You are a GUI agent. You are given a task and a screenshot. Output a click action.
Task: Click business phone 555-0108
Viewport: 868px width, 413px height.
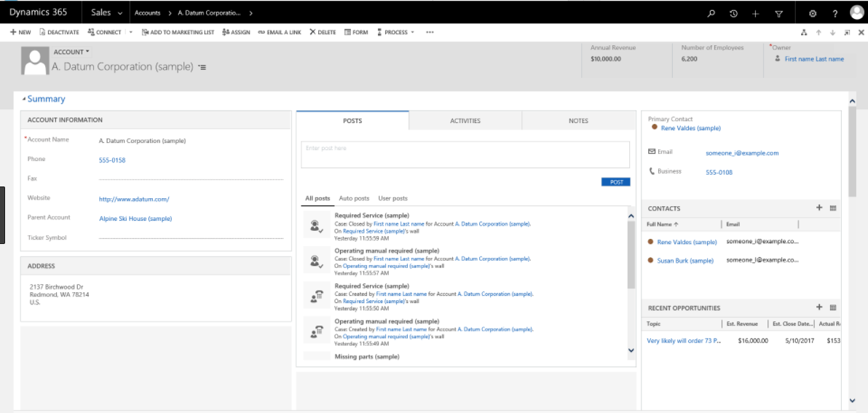(x=719, y=172)
